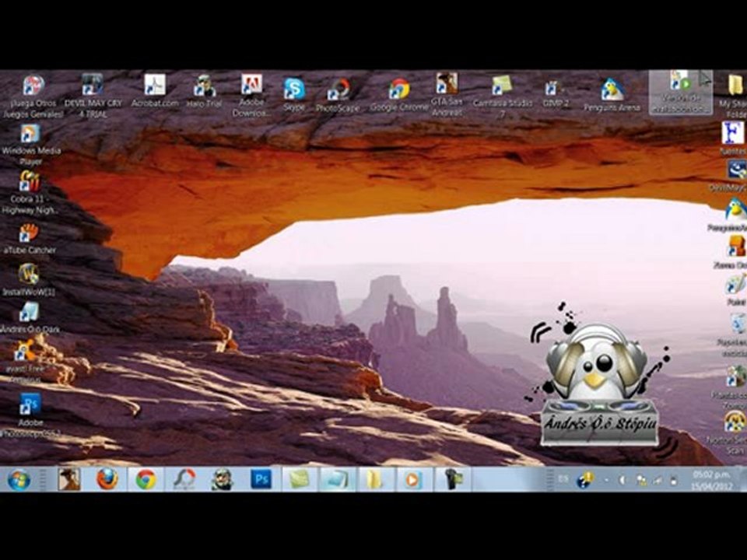Click the Photoshop Ps taskbar icon
Screen dimensions: 747x560
pyautogui.click(x=261, y=479)
